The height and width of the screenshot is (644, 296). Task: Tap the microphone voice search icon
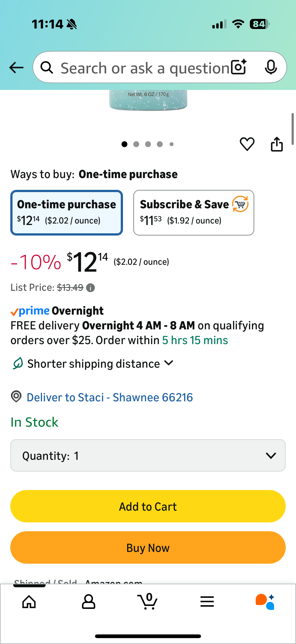[270, 67]
